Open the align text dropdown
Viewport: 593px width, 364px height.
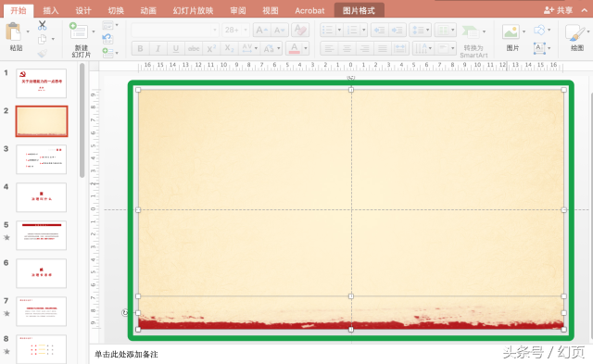coord(446,48)
